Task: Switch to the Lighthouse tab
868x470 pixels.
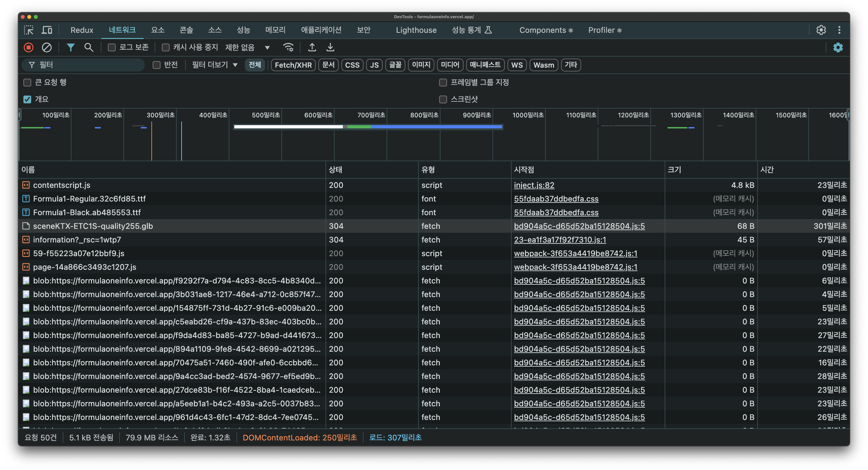Action: pos(416,30)
